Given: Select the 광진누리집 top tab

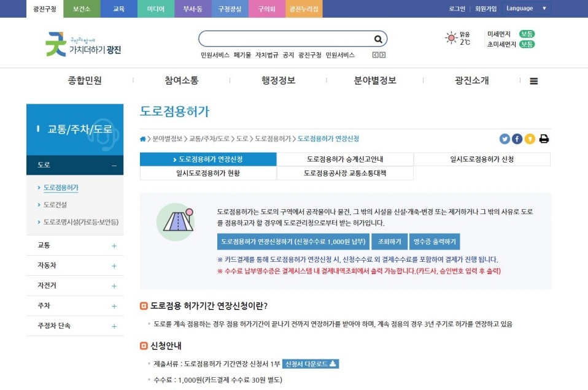Looking at the screenshot, I should tap(304, 9).
